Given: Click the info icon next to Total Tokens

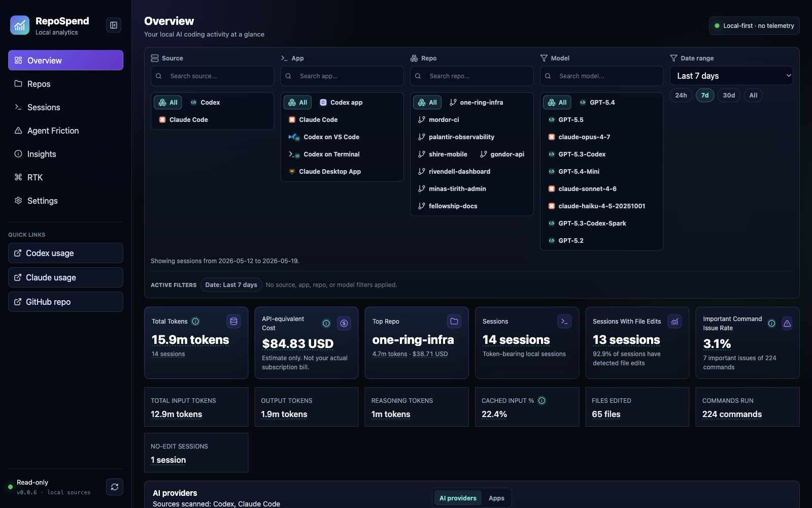Looking at the screenshot, I should pyautogui.click(x=195, y=321).
